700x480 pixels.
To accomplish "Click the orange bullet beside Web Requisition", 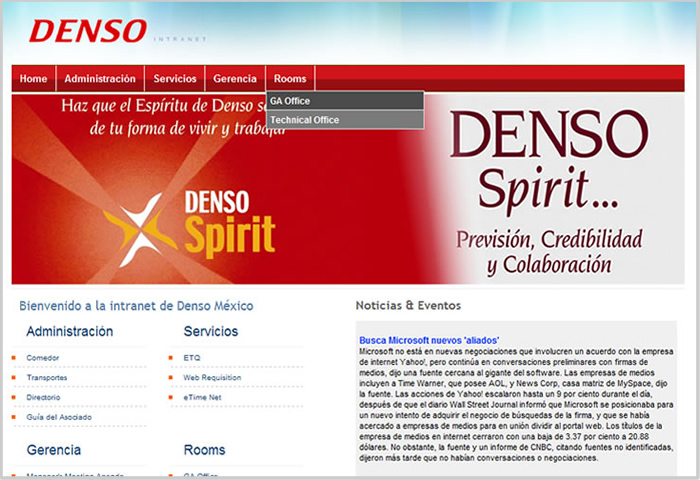I will (171, 377).
